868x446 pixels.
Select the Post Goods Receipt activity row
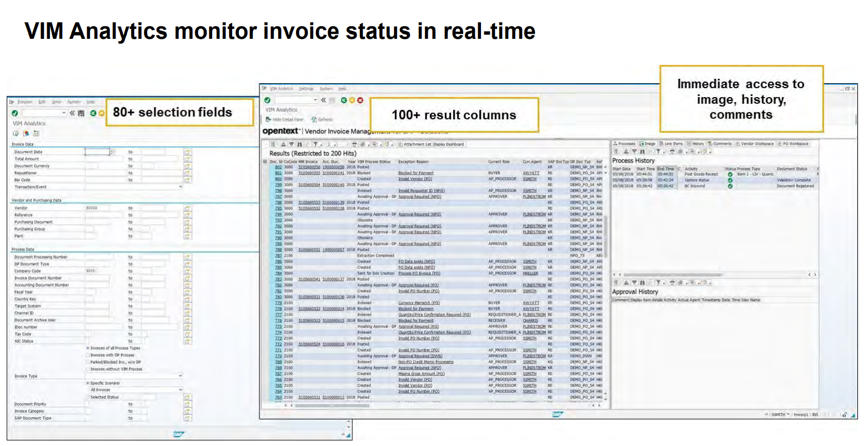[x=714, y=174]
